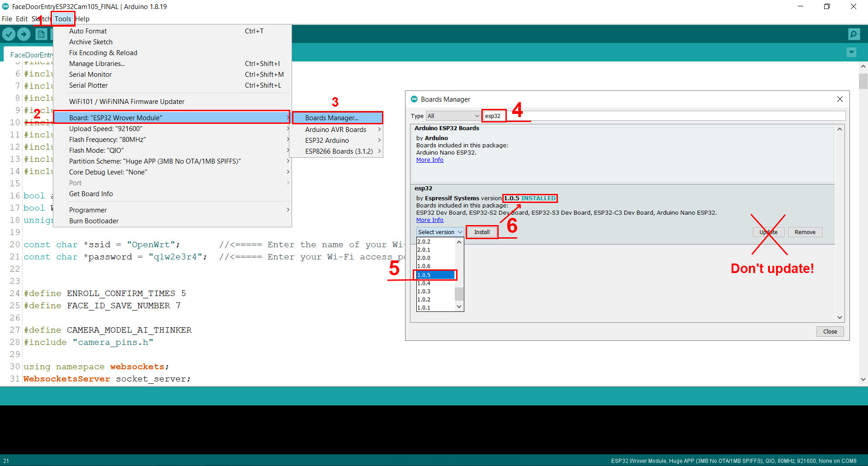Click version list scroll down arrow

pyautogui.click(x=459, y=307)
